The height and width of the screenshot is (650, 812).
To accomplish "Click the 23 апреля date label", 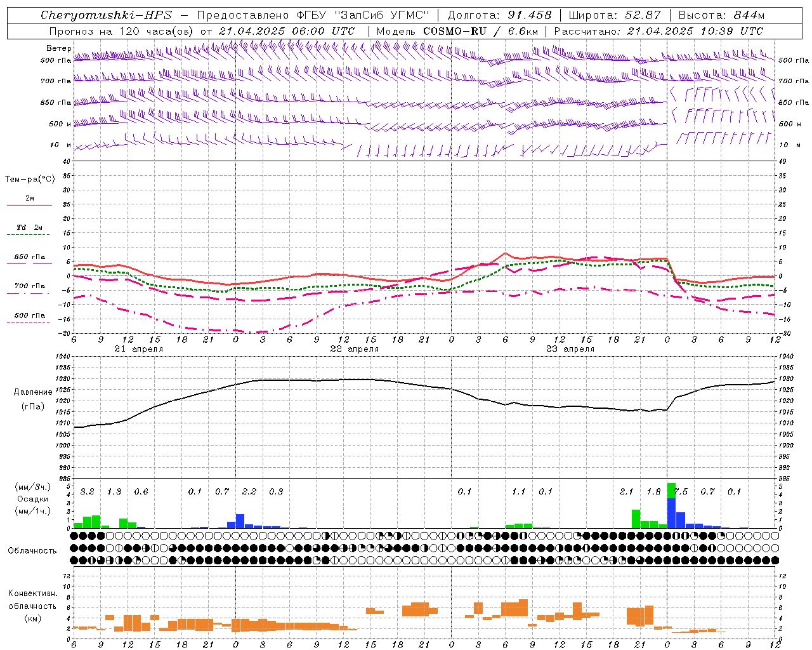I will point(570,349).
